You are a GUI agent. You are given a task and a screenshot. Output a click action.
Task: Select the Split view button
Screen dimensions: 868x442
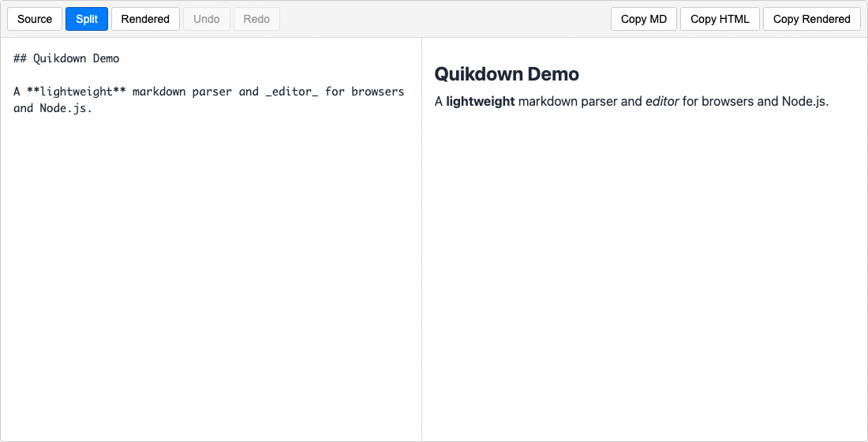(87, 19)
